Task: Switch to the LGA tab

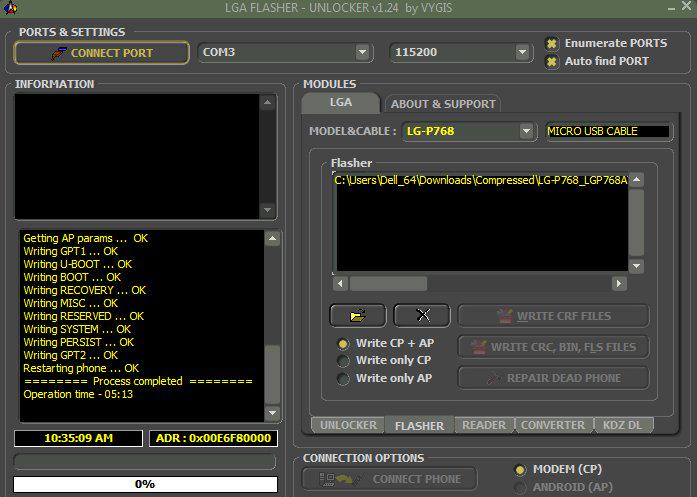Action: pos(341,102)
